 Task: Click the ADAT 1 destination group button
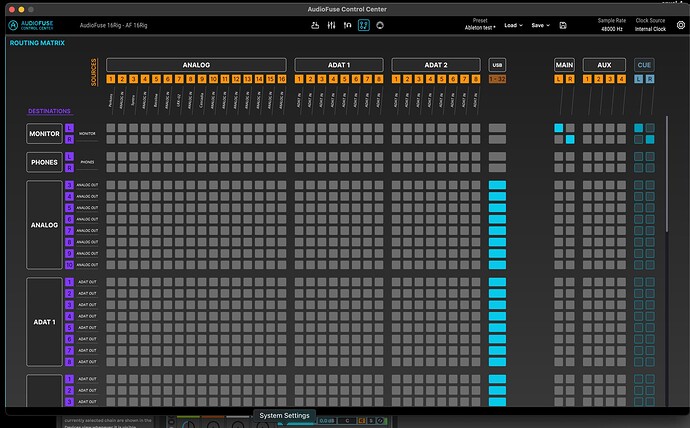point(44,322)
